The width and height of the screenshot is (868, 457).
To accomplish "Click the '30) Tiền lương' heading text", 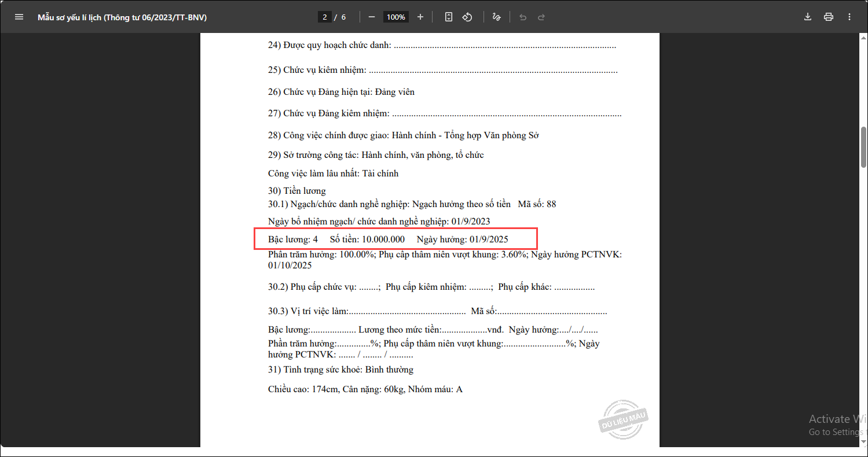I will click(297, 191).
